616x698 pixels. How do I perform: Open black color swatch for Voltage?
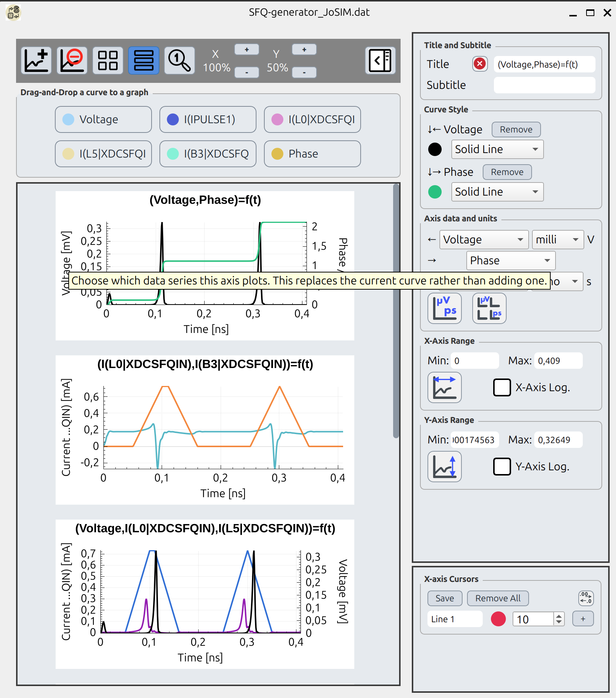point(435,149)
